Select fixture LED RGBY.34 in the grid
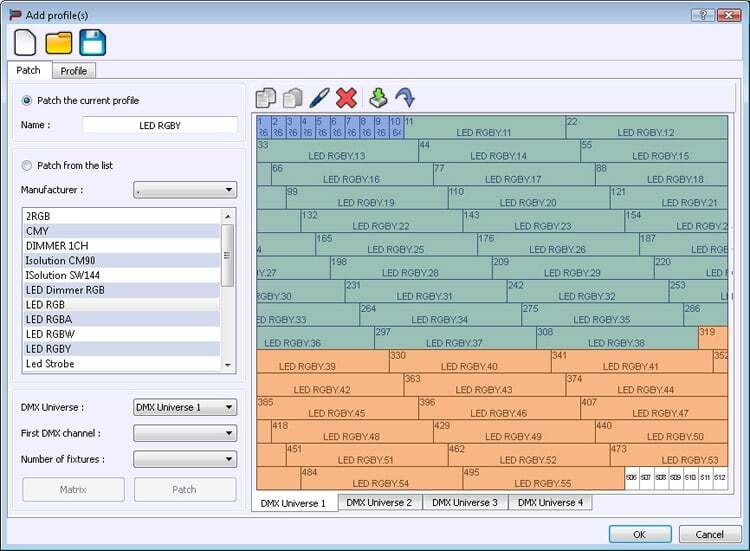The image size is (750, 551). click(441, 315)
